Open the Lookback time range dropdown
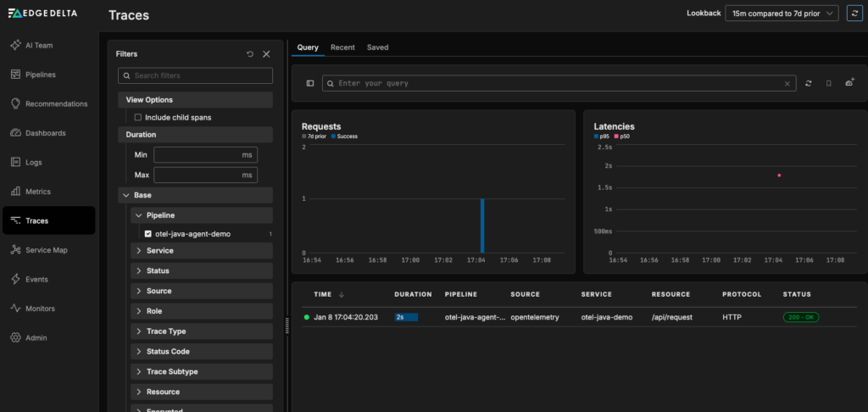Image resolution: width=868 pixels, height=412 pixels. pyautogui.click(x=782, y=13)
